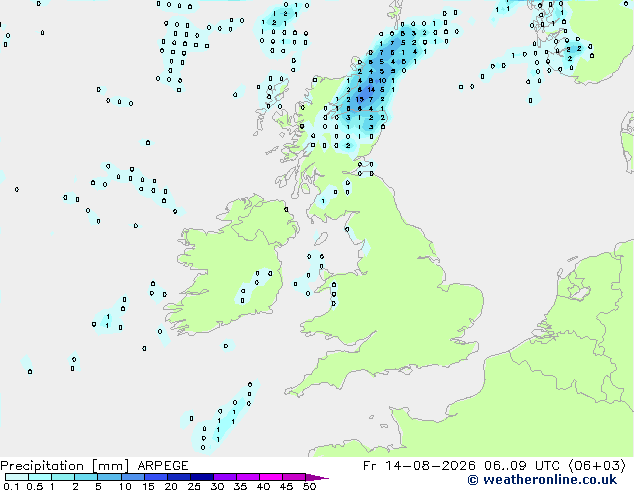Screen dimensions: 634x490
Task: Click the over-50 legend arrow tip
Action: pos(317,477)
